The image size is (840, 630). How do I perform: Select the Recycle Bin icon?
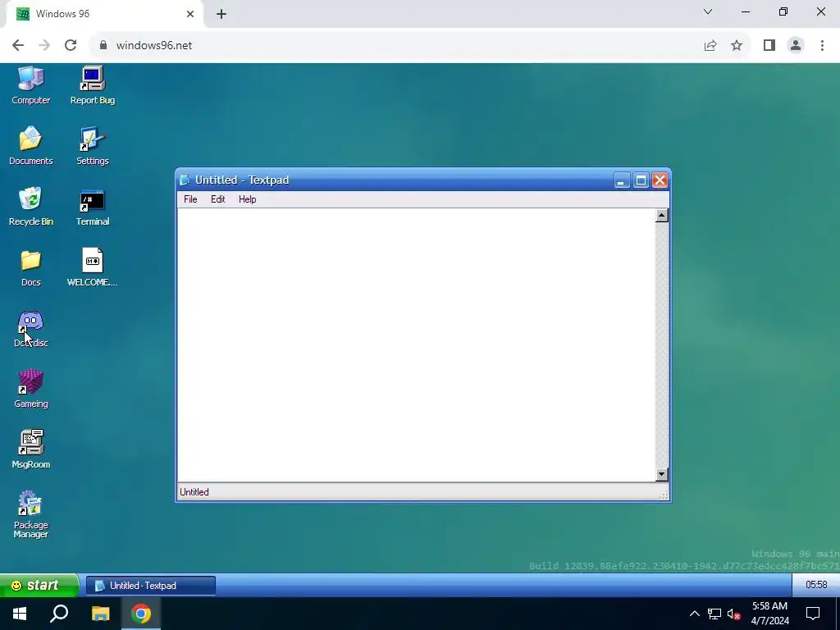tap(31, 206)
